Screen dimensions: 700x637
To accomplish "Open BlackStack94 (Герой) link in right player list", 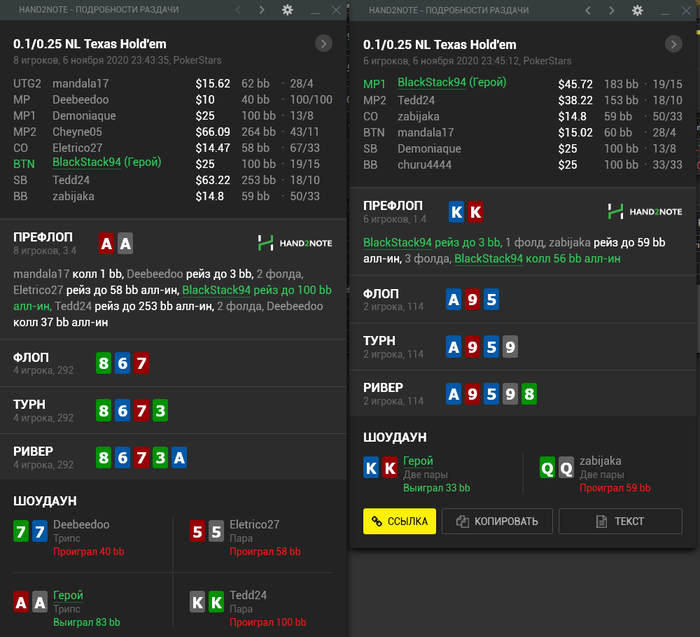I will tap(452, 82).
